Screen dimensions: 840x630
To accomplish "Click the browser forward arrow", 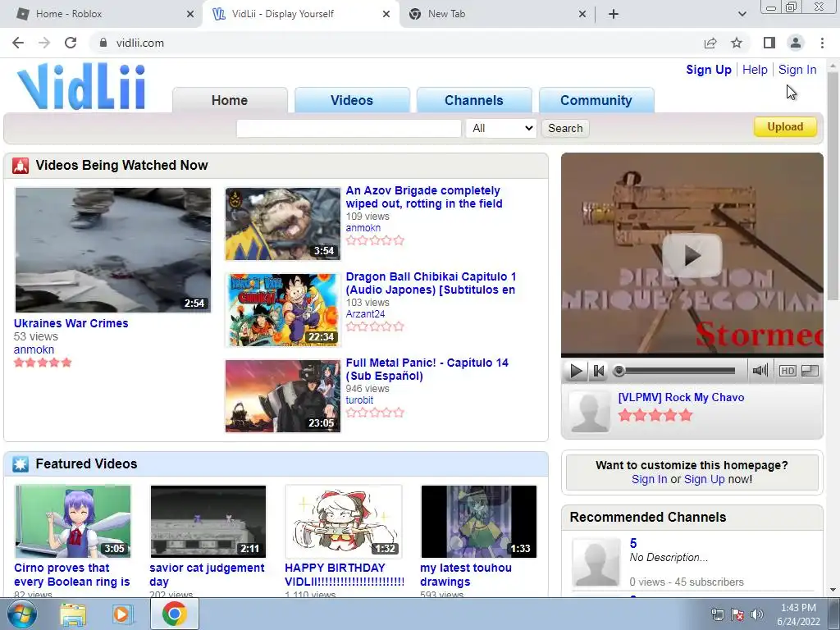I will click(x=44, y=43).
